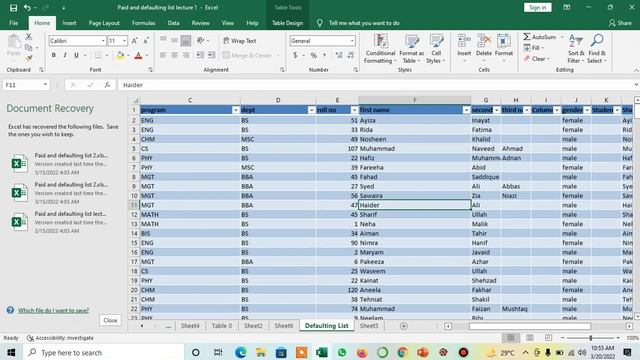
Task: Open 'Which file do I want to save?' link
Action: pyautogui.click(x=53, y=311)
